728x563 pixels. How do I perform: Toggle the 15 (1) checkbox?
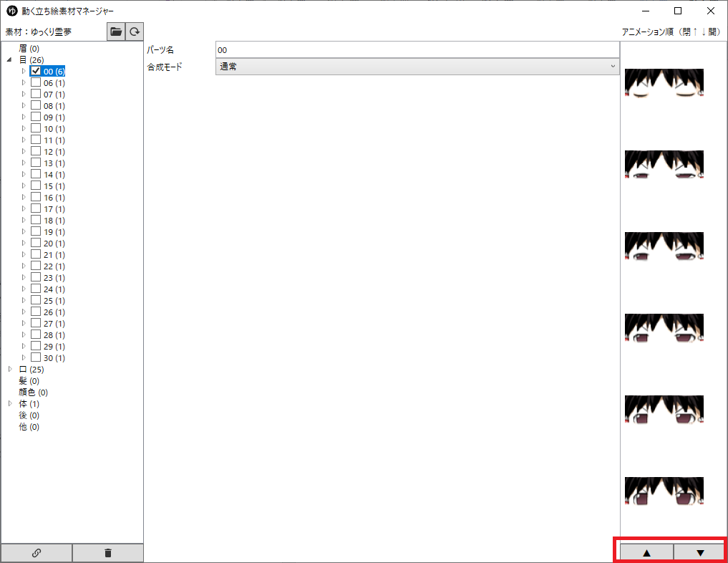[36, 186]
